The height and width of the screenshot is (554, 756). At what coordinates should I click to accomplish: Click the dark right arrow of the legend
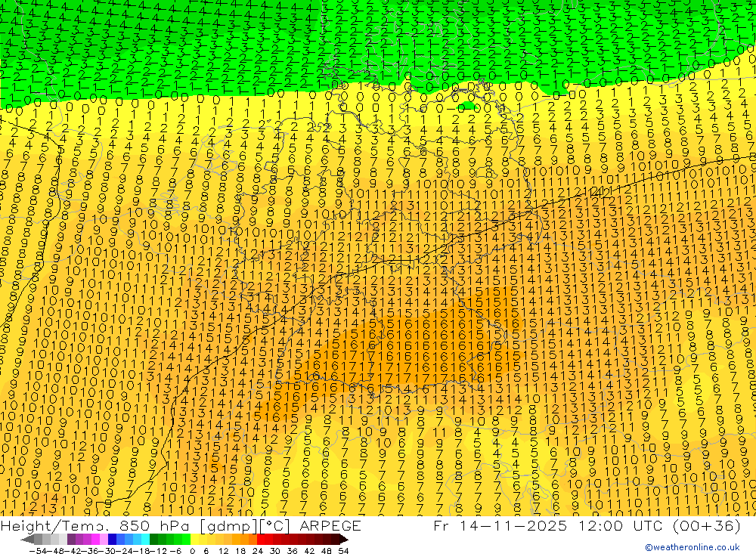point(344,539)
